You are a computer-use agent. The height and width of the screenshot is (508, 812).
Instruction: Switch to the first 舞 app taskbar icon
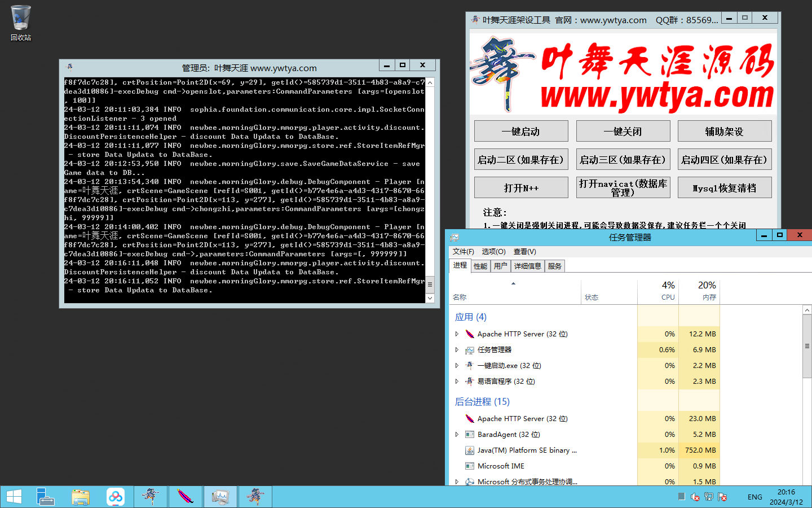151,497
